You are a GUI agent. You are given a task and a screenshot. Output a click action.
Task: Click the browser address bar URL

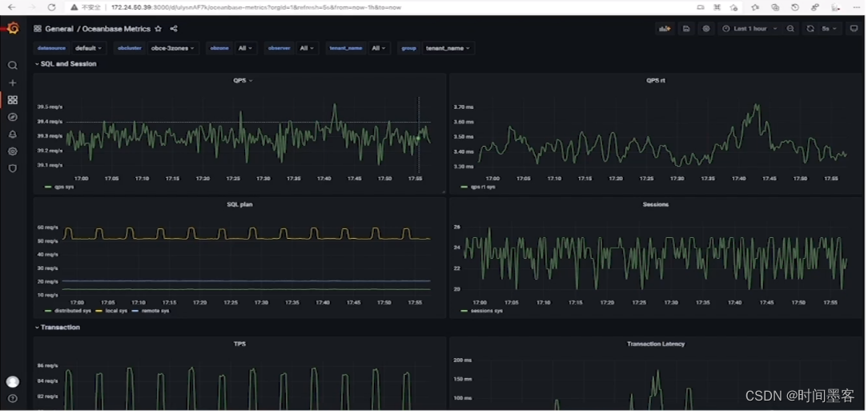[255, 7]
